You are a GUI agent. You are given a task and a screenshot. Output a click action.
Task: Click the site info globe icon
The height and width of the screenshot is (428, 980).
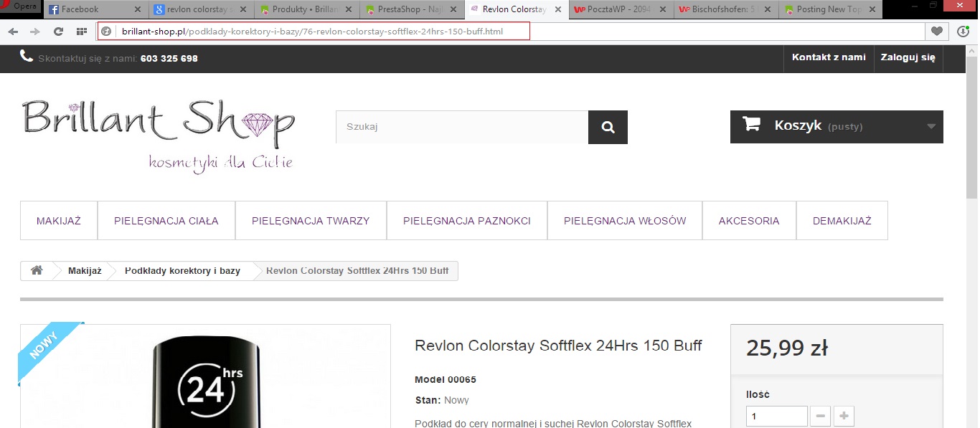click(x=106, y=32)
